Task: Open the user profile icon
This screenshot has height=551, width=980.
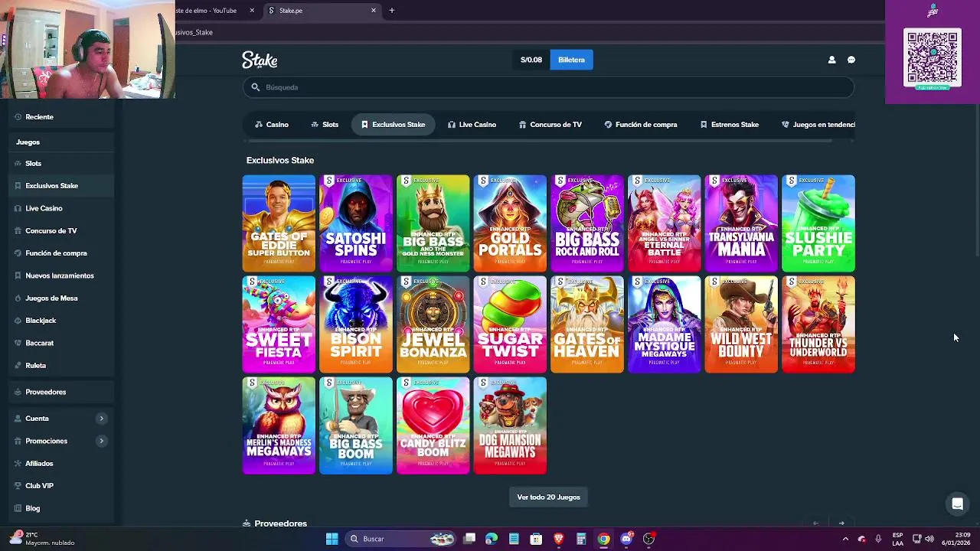Action: (831, 60)
